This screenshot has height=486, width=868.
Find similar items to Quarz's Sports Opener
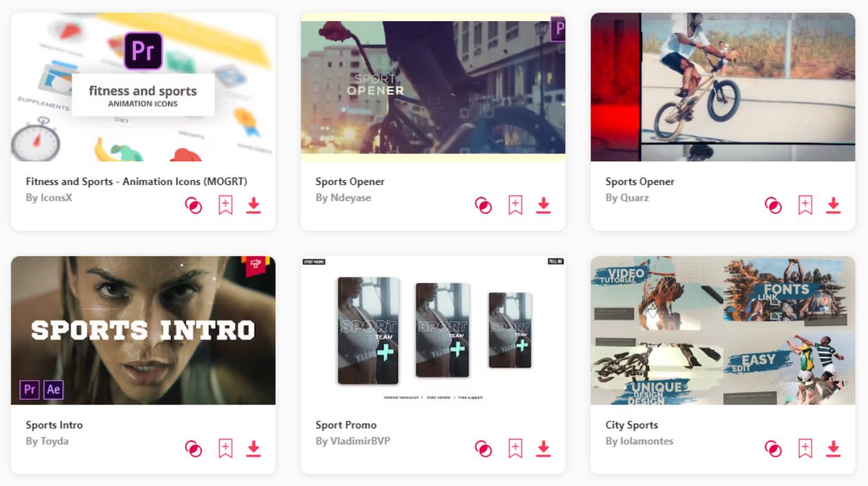pos(773,205)
